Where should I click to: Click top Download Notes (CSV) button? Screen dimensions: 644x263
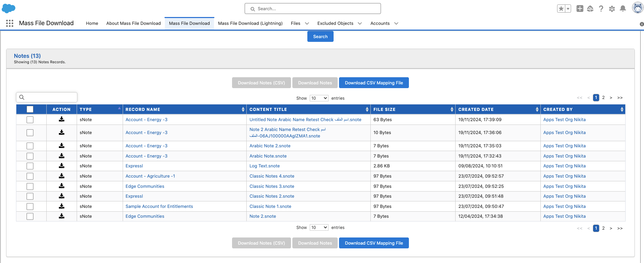261,83
